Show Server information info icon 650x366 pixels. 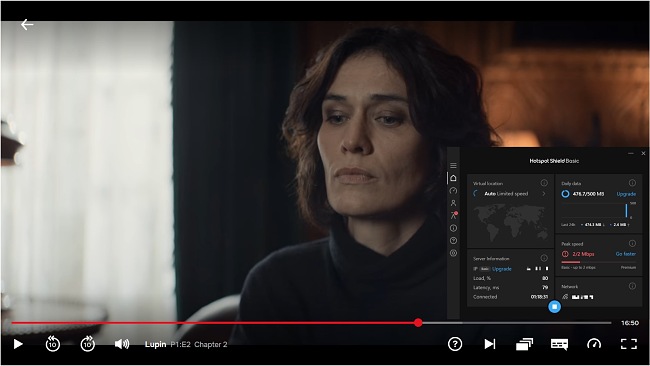click(544, 258)
